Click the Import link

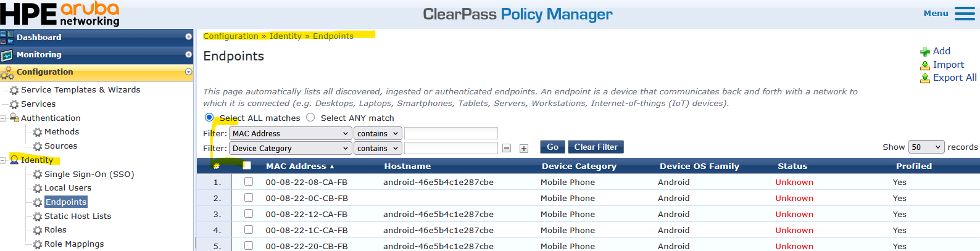[948, 65]
